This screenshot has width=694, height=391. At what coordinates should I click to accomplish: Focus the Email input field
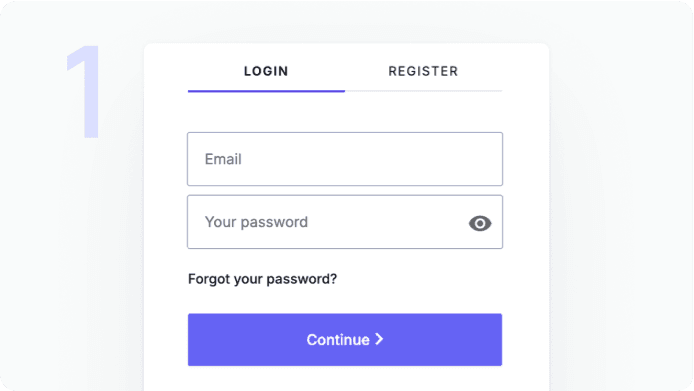(x=345, y=159)
